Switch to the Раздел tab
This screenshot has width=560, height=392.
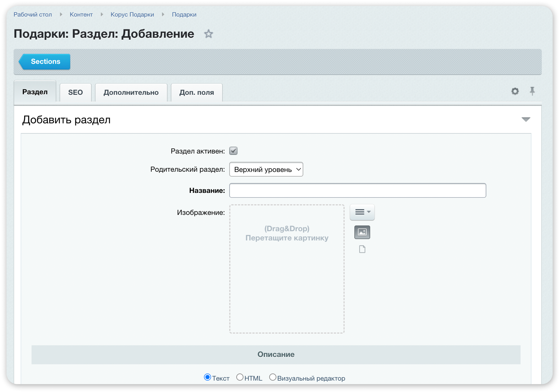click(35, 92)
